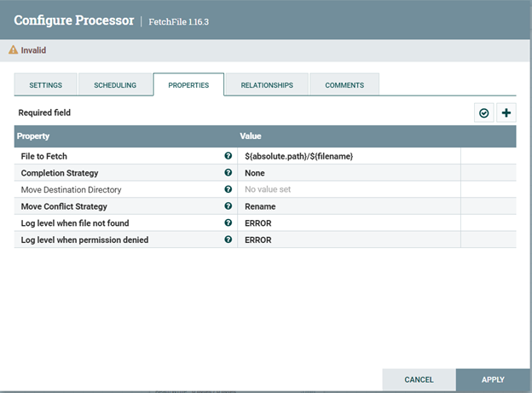Click the Invalid warning triangle icon
This screenshot has height=393, width=532.
[x=14, y=50]
